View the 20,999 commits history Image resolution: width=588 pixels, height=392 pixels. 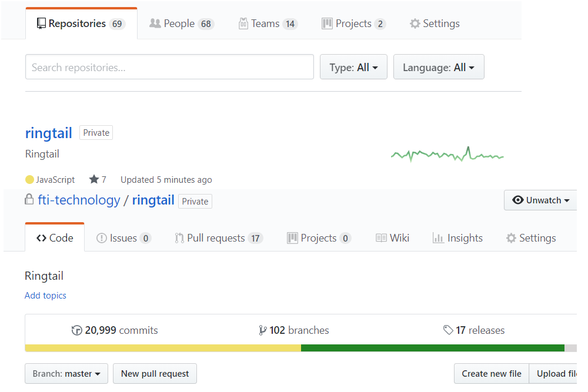[x=115, y=330]
